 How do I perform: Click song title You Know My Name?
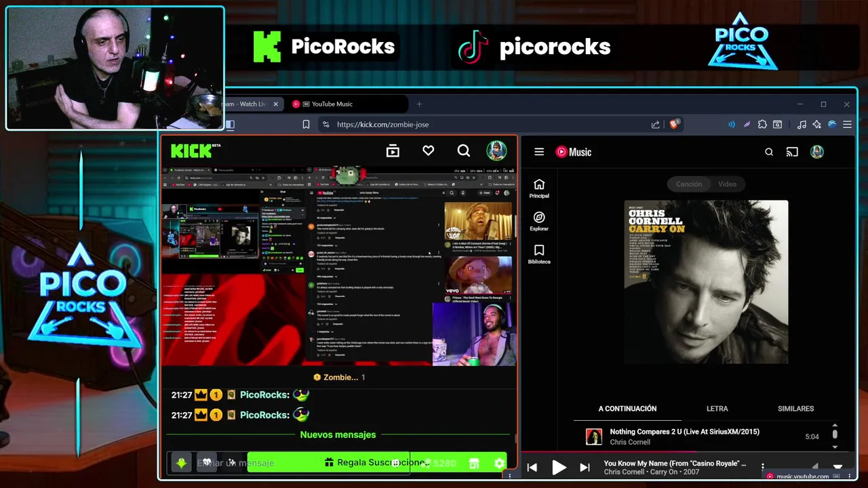click(x=675, y=464)
